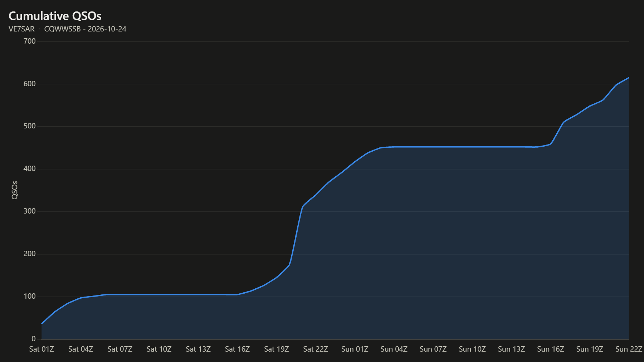Click the y-axis value 400

pos(30,168)
